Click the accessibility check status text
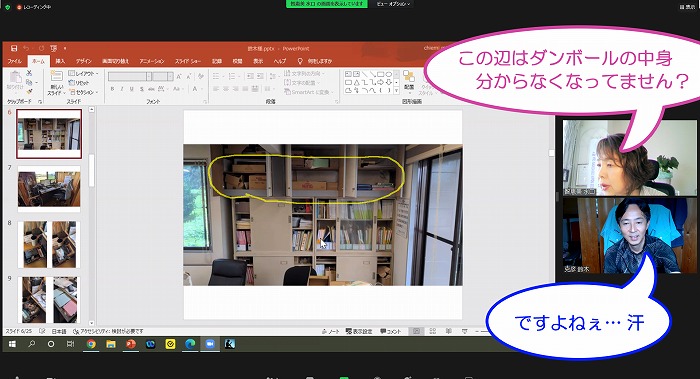700x379 pixels. coord(108,331)
